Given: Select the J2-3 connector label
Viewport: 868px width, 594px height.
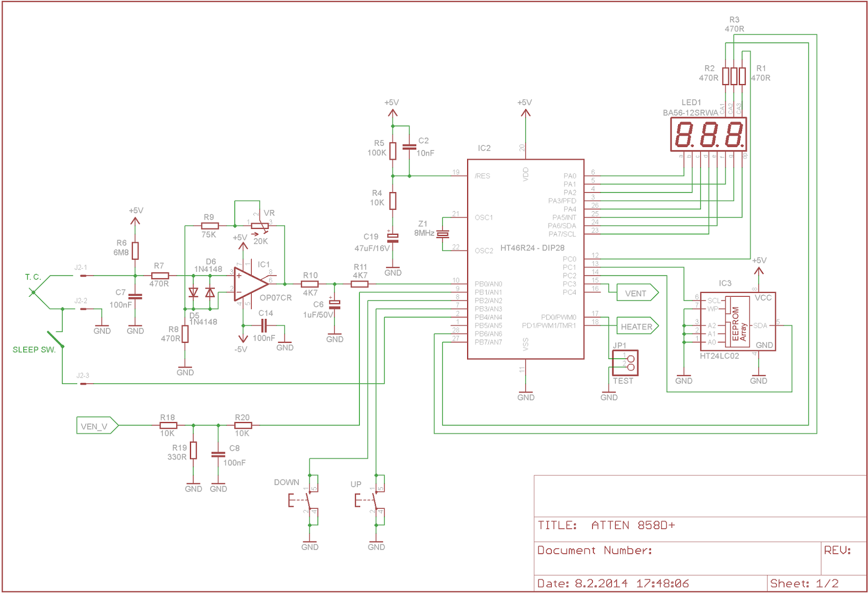Looking at the screenshot, I should (82, 375).
